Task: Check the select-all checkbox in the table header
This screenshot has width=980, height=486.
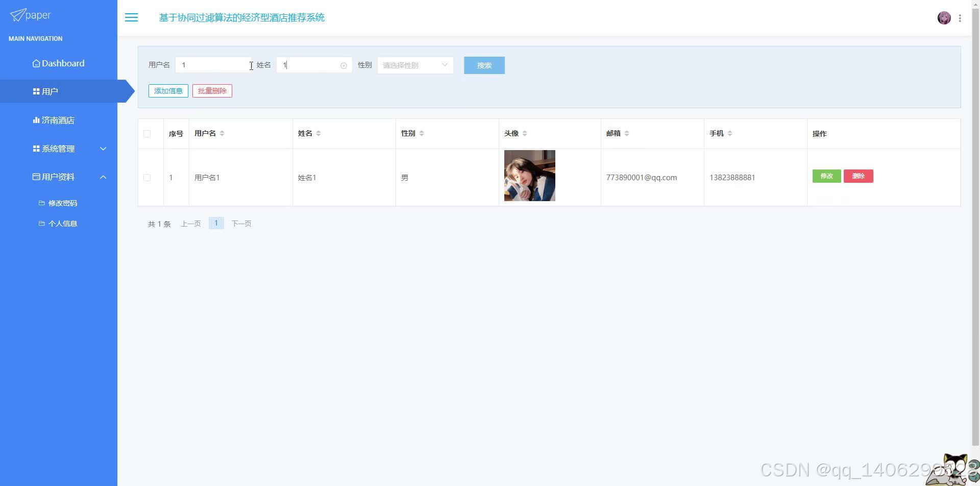Action: click(x=147, y=133)
